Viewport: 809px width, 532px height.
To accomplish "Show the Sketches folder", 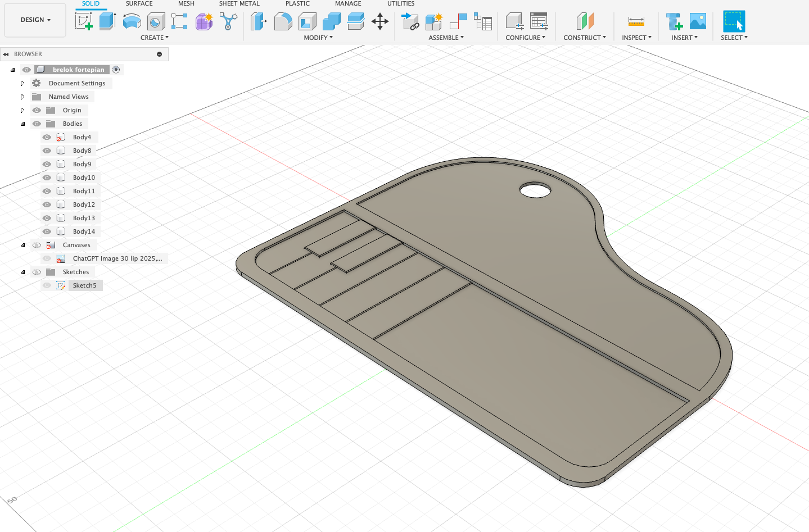I will [x=37, y=272].
